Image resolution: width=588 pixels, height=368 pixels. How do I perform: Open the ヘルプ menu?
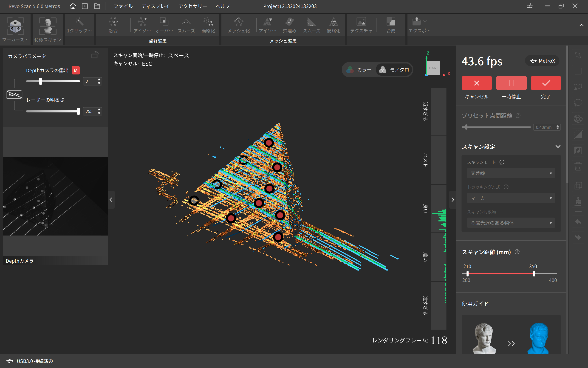pos(223,6)
